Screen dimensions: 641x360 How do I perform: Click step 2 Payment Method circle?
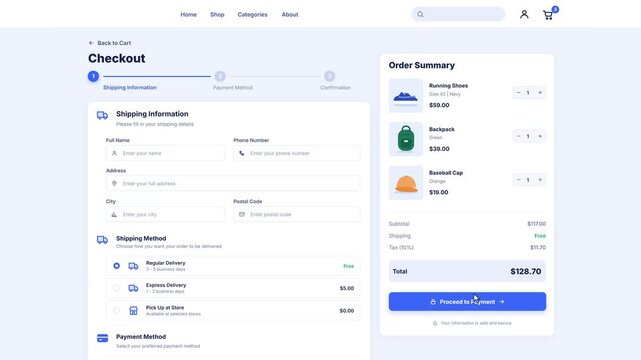coord(220,76)
